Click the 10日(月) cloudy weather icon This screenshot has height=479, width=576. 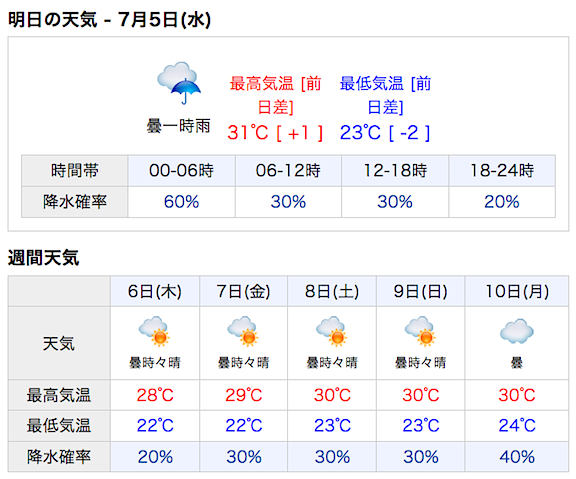pos(516,331)
